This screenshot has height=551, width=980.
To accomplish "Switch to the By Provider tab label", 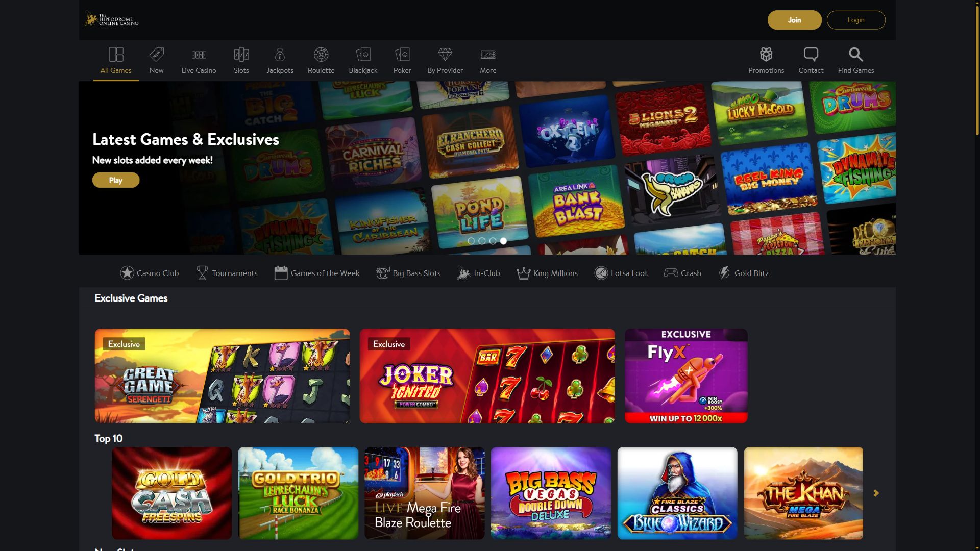I will click(x=445, y=70).
